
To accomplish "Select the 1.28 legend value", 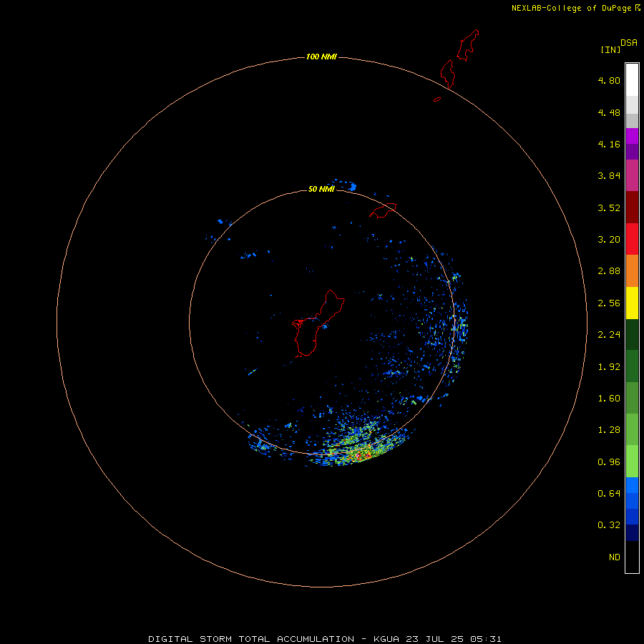I will (x=609, y=430).
